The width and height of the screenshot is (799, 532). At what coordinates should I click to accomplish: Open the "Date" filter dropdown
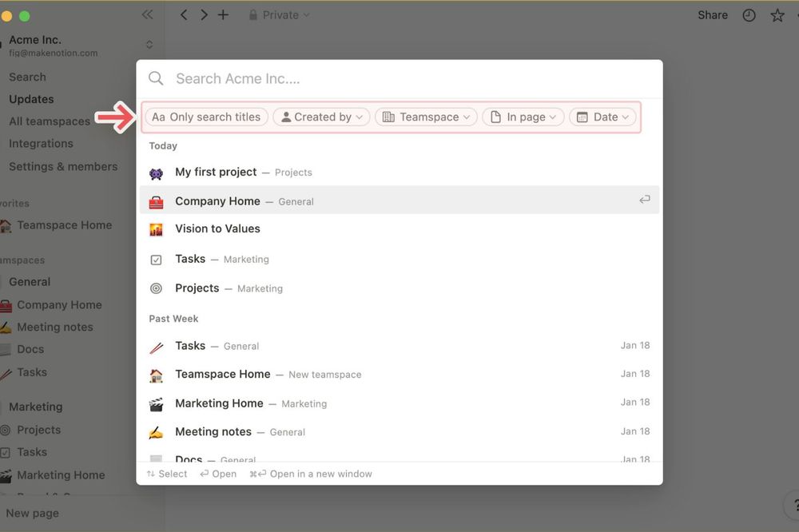(x=602, y=117)
